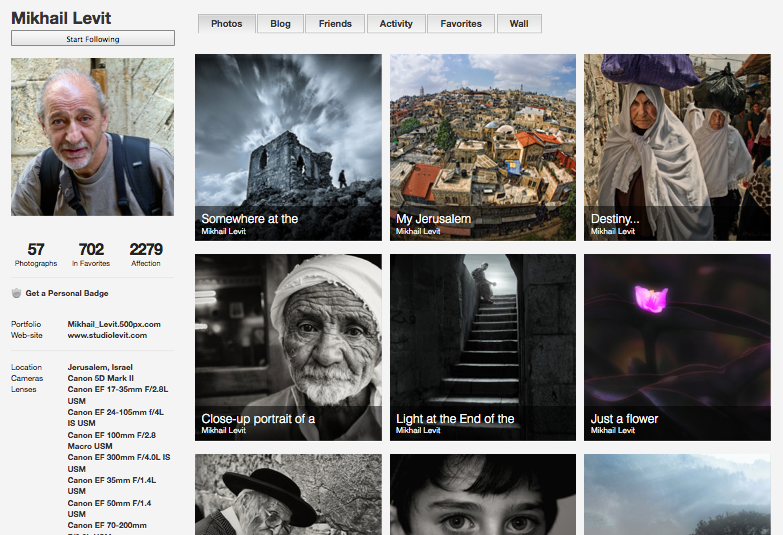
Task: Open 'Light at the End of the' photo
Action: click(482, 346)
